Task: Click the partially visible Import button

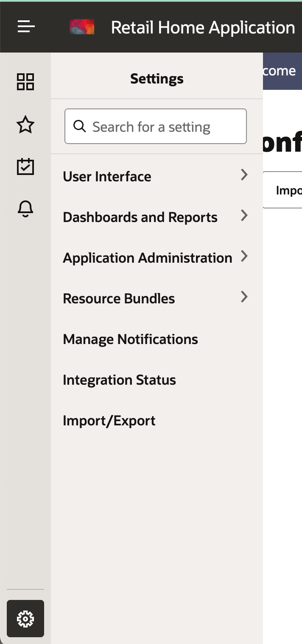Action: [283, 190]
